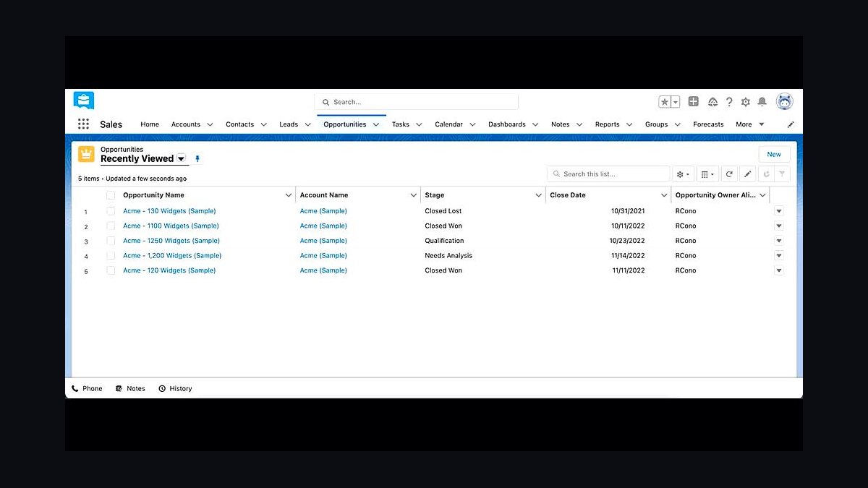Check the box for Acme - 1,200 Widgets

[111, 255]
